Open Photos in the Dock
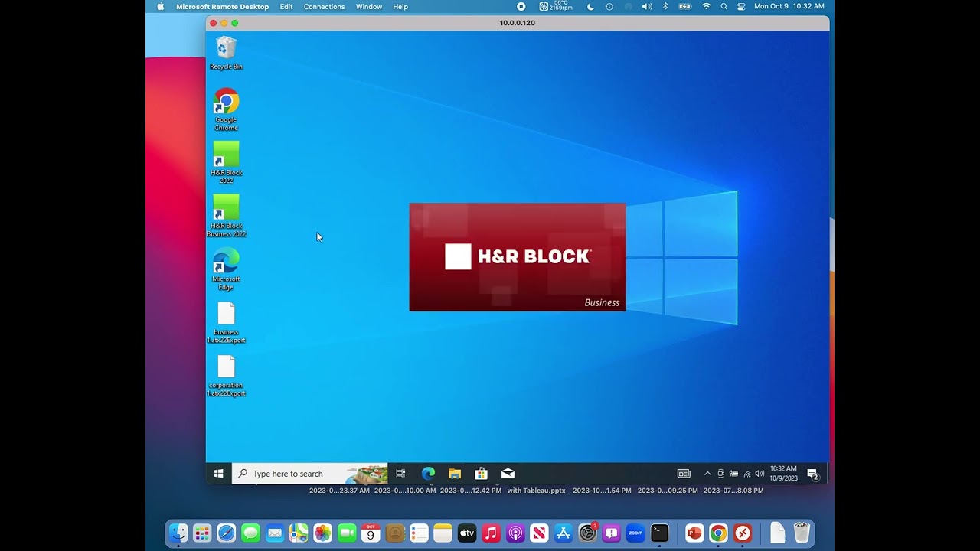Screen dimensions: 980x551 click(x=323, y=533)
